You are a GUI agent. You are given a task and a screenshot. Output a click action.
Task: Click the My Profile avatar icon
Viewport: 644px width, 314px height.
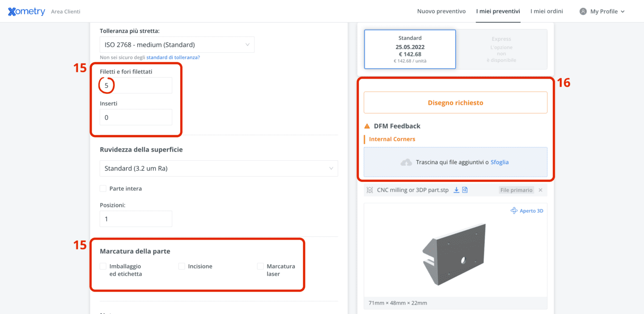point(583,12)
